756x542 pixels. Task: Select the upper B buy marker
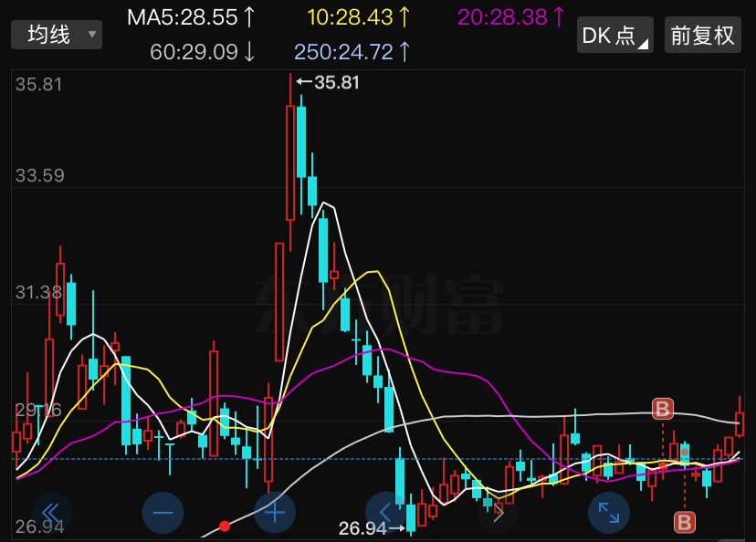pos(663,409)
